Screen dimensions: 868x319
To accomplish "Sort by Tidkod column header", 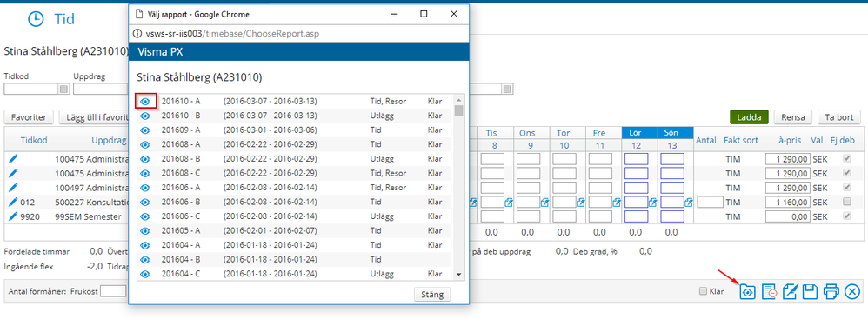I will (33, 140).
